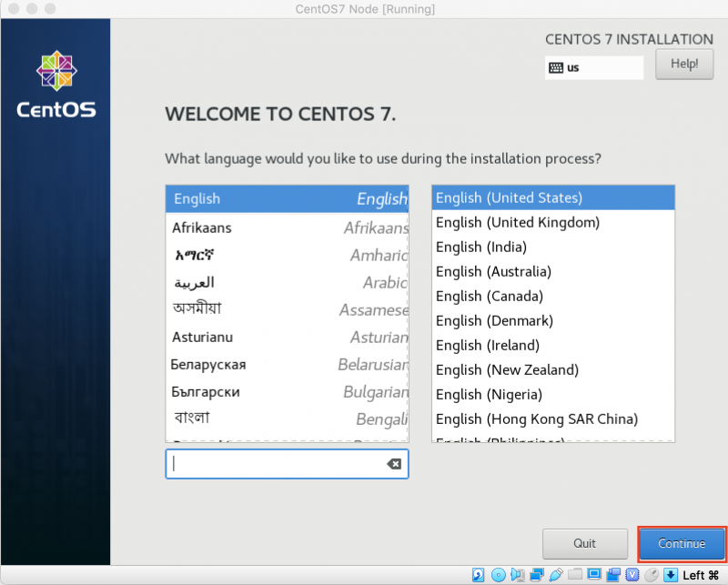Screen dimensions: 728x585
Task: Choose English (Australia) locale
Action: coord(553,272)
